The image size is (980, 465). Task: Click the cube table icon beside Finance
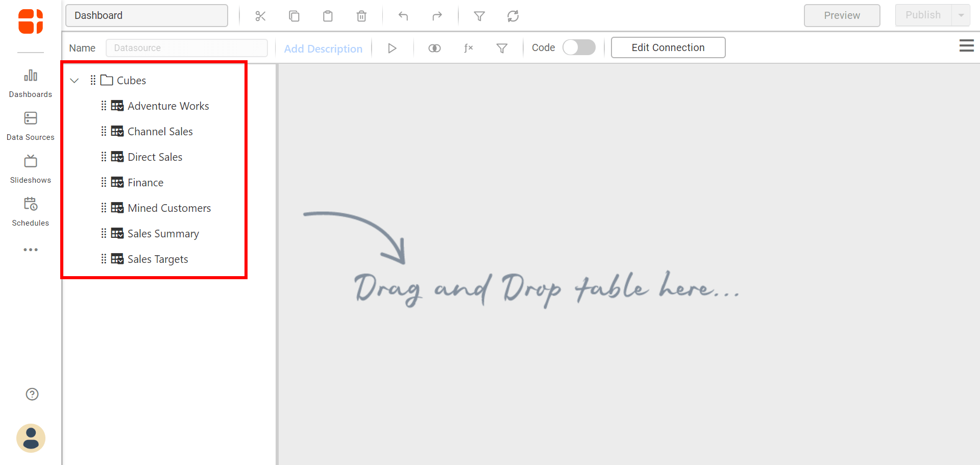click(x=117, y=182)
